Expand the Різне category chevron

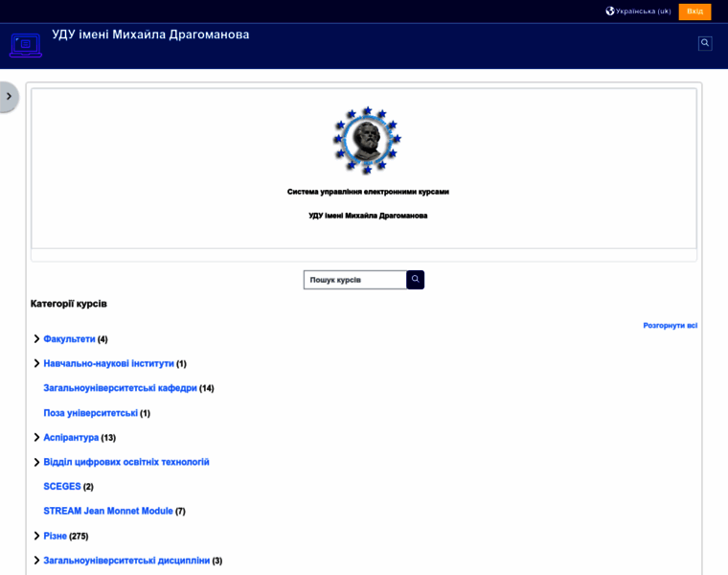point(36,536)
